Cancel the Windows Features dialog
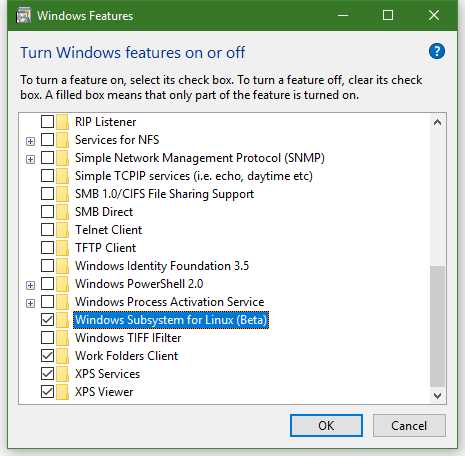Screen dimensions: 465x456 point(409,425)
